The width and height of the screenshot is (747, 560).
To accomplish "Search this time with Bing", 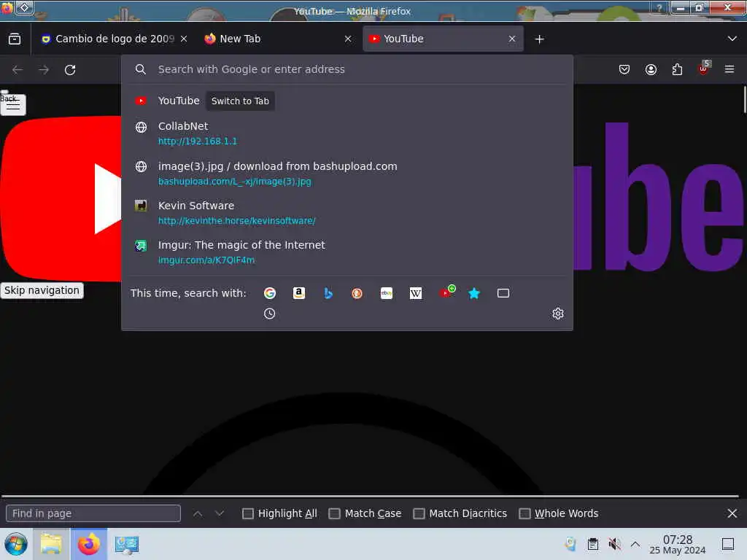I will tap(328, 293).
